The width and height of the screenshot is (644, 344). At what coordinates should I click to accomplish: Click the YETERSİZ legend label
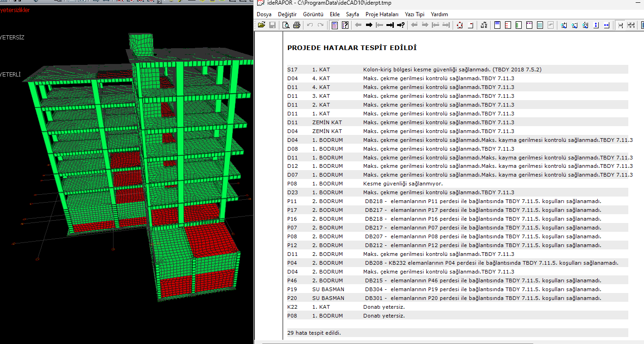[x=13, y=38]
